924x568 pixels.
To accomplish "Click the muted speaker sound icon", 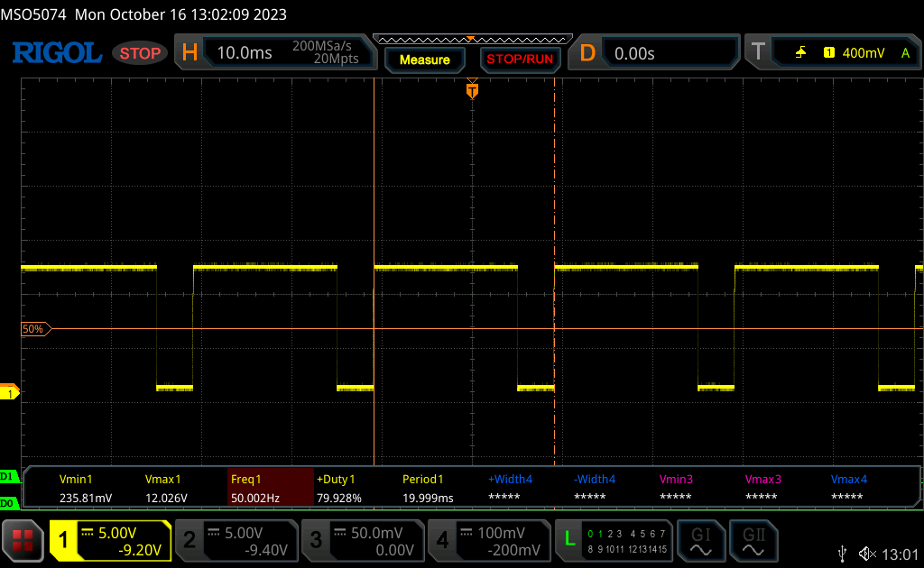I will click(868, 553).
